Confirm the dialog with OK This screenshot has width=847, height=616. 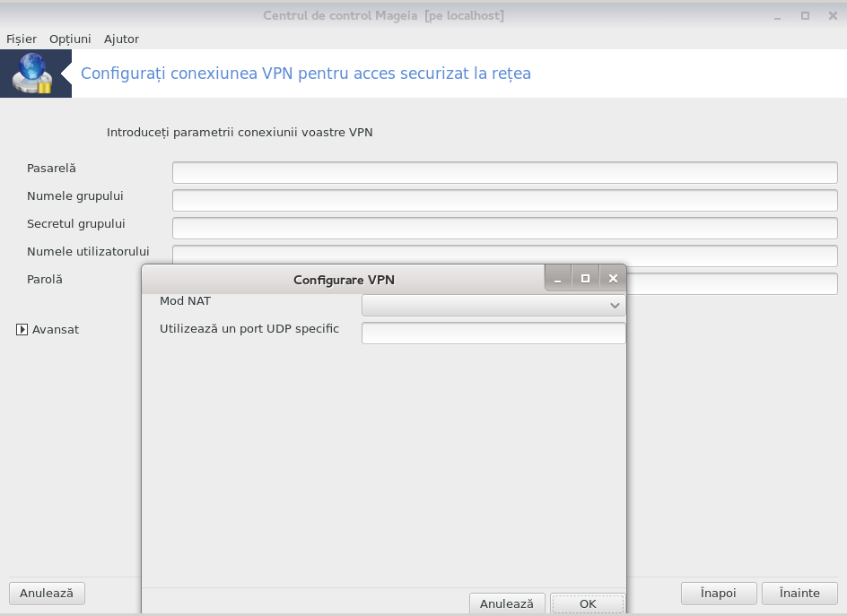click(588, 603)
